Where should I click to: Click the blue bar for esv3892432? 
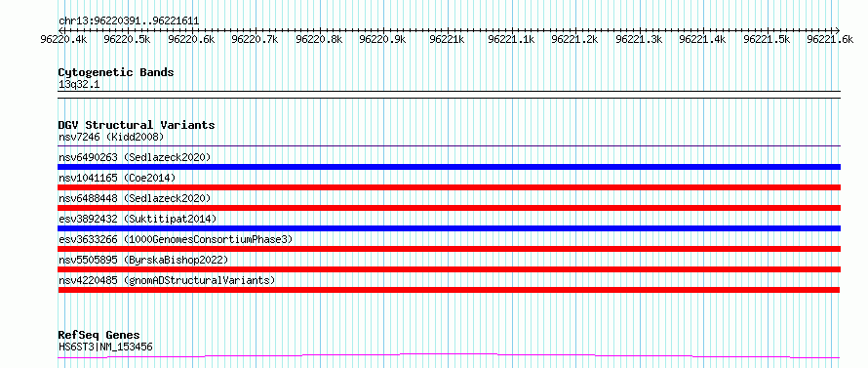coord(450,228)
